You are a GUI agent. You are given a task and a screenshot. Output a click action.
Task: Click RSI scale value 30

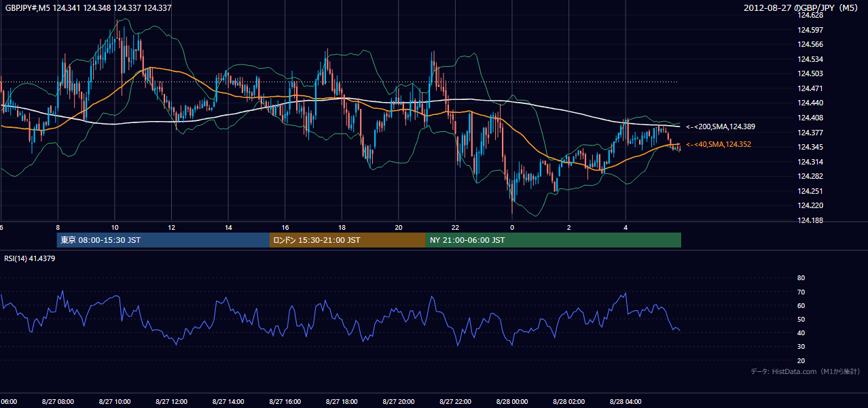click(801, 347)
